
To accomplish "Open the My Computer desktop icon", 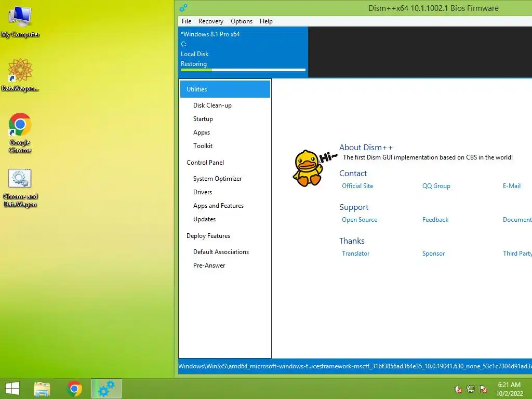I will [20, 21].
